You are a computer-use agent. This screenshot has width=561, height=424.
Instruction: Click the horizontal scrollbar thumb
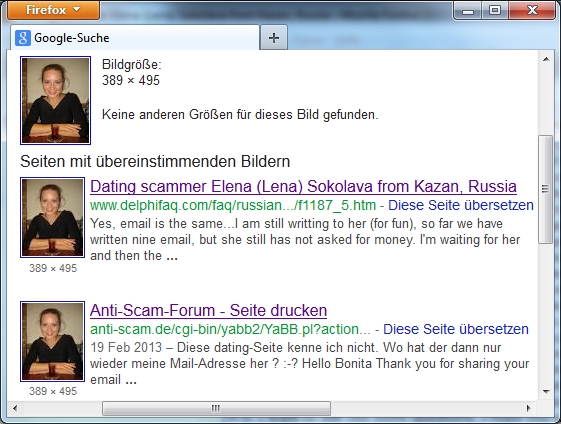[x=216, y=408]
